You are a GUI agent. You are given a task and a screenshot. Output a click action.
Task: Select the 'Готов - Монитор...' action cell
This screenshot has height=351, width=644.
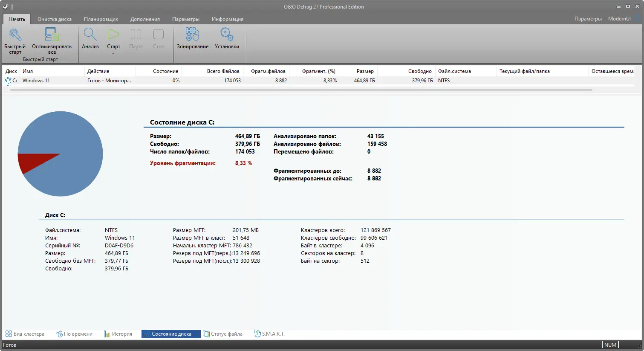[109, 81]
